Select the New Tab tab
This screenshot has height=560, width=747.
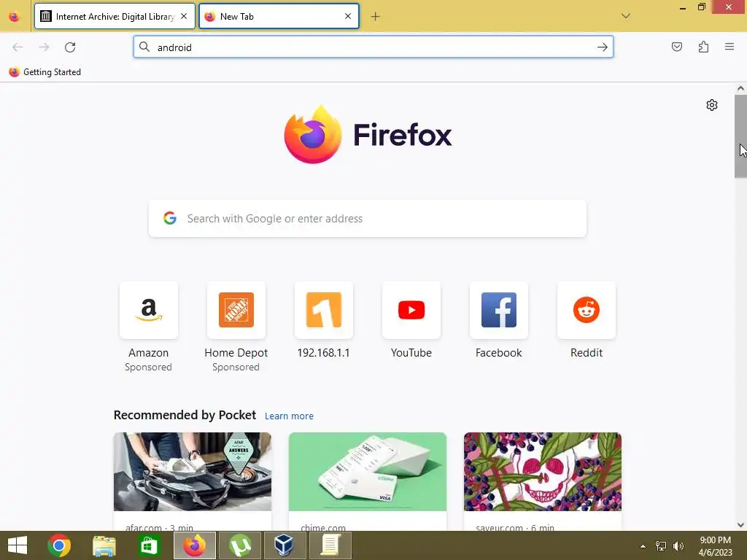click(x=279, y=16)
